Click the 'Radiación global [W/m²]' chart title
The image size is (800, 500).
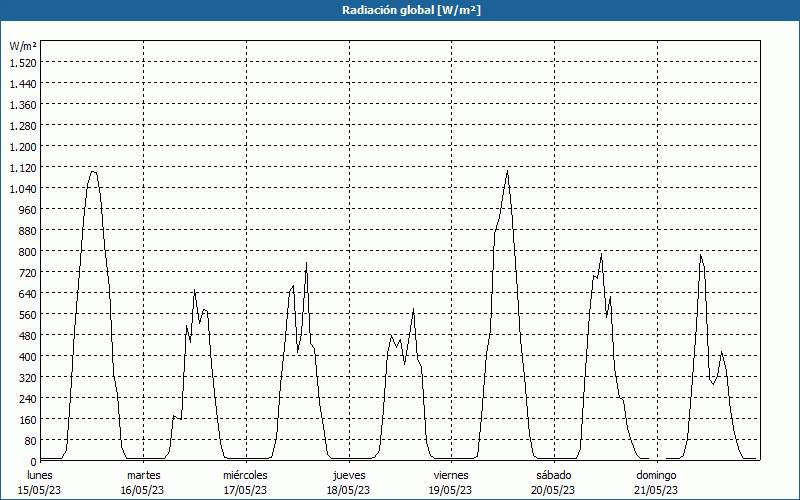pos(411,10)
